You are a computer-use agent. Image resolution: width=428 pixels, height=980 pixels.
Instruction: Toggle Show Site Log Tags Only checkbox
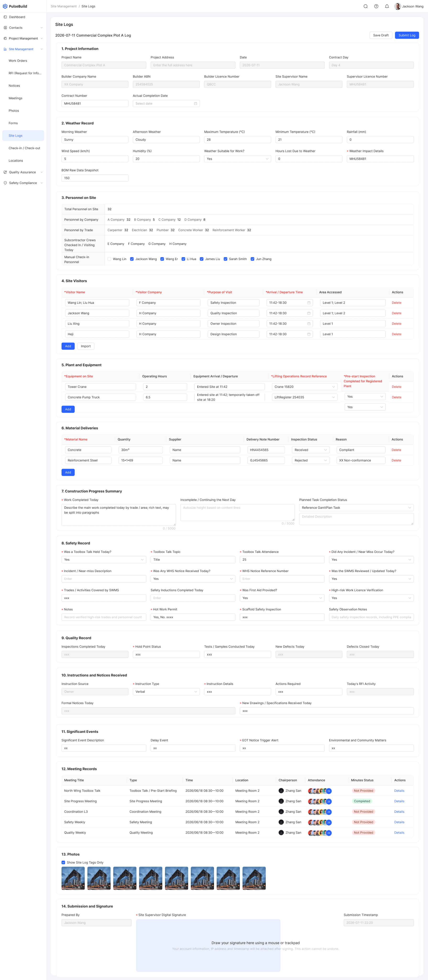coord(63,863)
